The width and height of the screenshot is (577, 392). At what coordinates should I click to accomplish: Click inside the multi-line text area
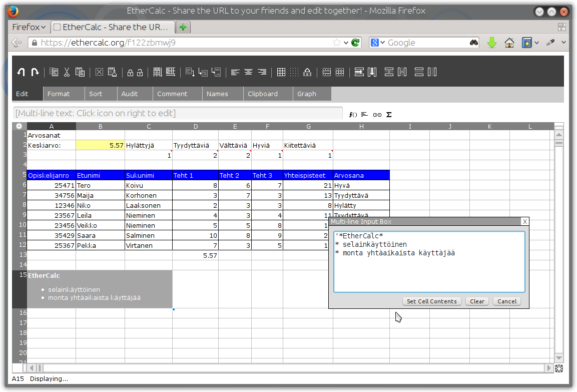[429, 262]
